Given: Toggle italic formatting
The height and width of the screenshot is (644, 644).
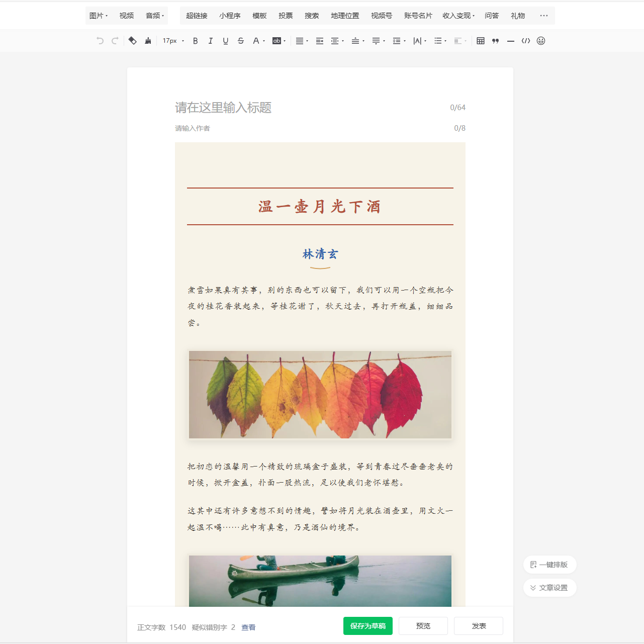Looking at the screenshot, I should pos(211,41).
